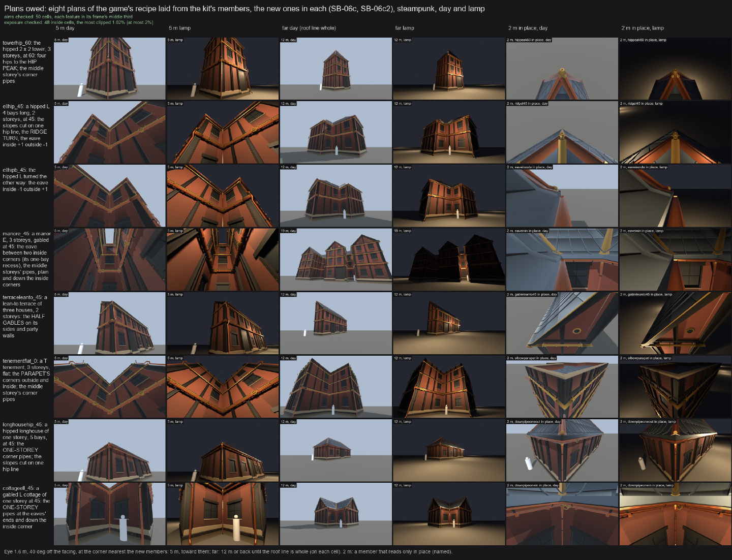Click the "Eye 1.6 m, 40 deg" footer note

point(228,552)
